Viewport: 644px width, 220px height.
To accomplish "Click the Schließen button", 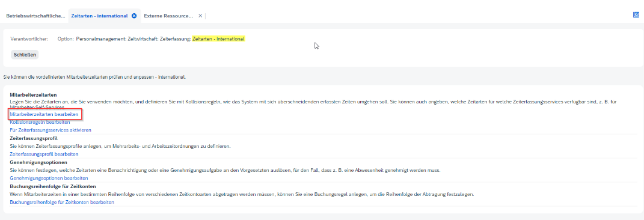I will [x=25, y=55].
